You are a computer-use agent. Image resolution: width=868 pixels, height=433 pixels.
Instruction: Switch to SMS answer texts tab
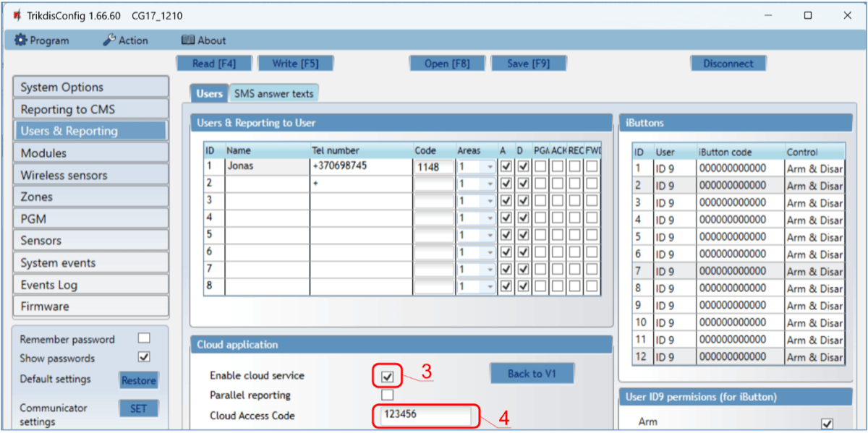(273, 93)
